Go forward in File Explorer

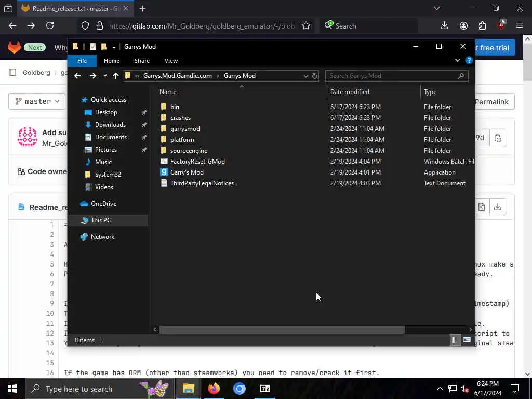pos(92,76)
